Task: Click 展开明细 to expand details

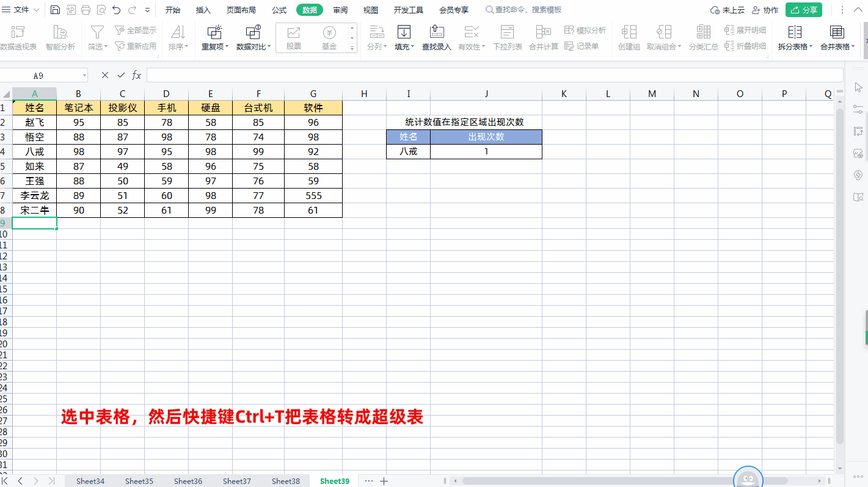Action: [745, 30]
